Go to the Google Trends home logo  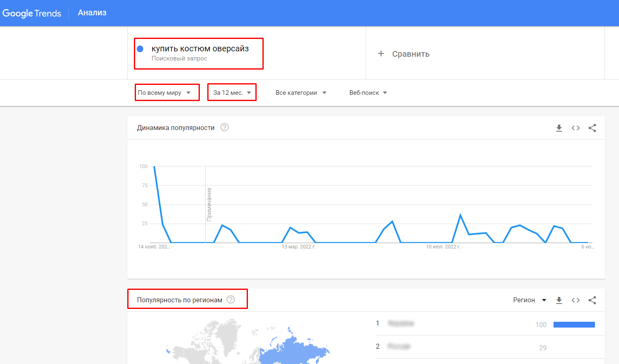pos(32,13)
